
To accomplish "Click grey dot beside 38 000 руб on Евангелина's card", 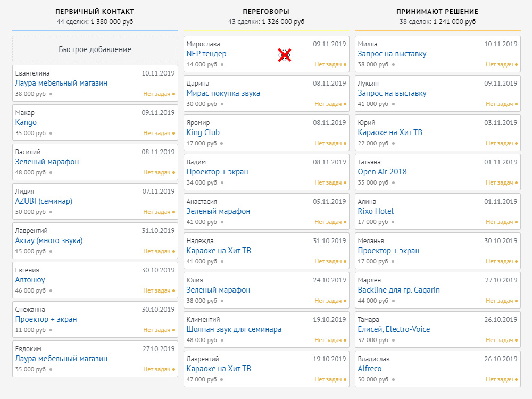I will pyautogui.click(x=51, y=94).
